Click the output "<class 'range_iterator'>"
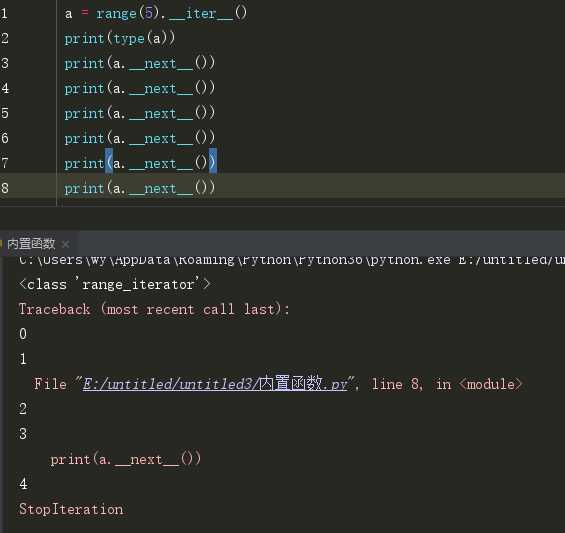The image size is (565, 533). coord(115,284)
